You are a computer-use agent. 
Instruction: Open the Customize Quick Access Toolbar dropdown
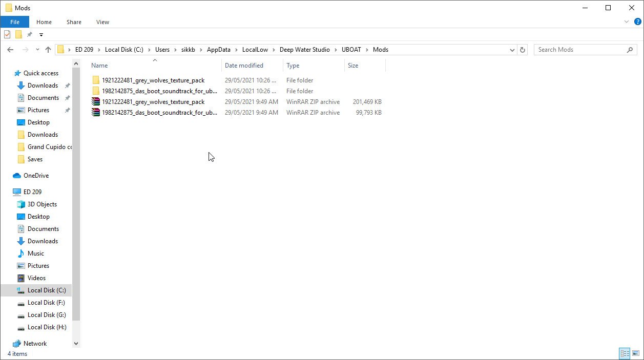click(41, 35)
